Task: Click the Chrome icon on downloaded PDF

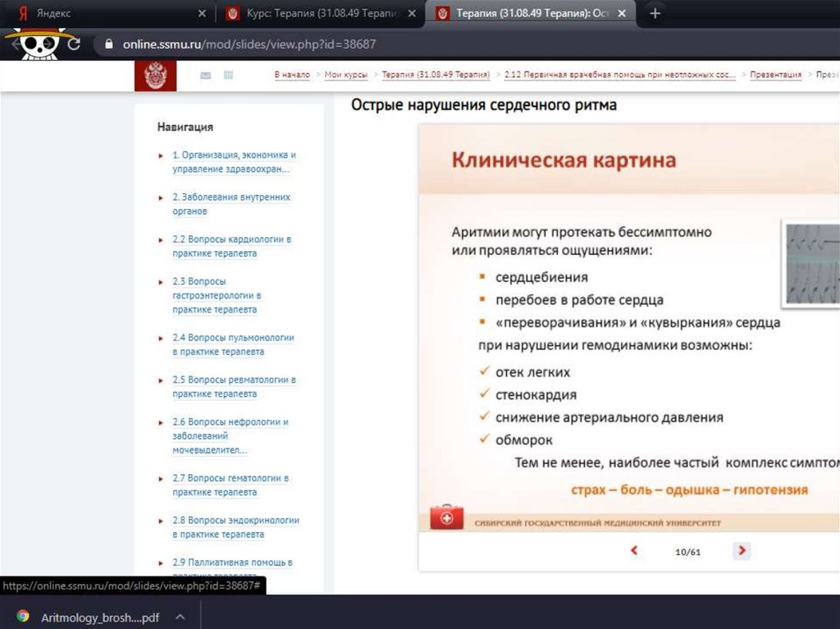Action: point(22,617)
